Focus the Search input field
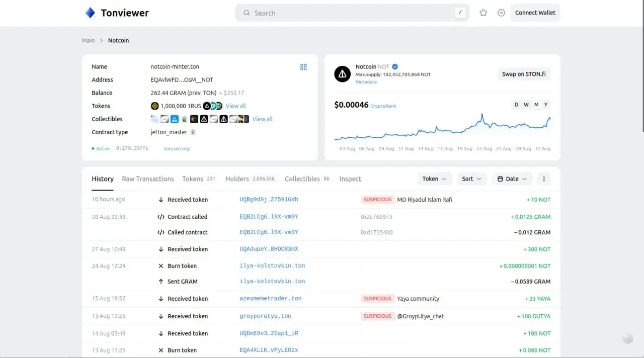Image resolution: width=644 pixels, height=358 pixels. 352,13
